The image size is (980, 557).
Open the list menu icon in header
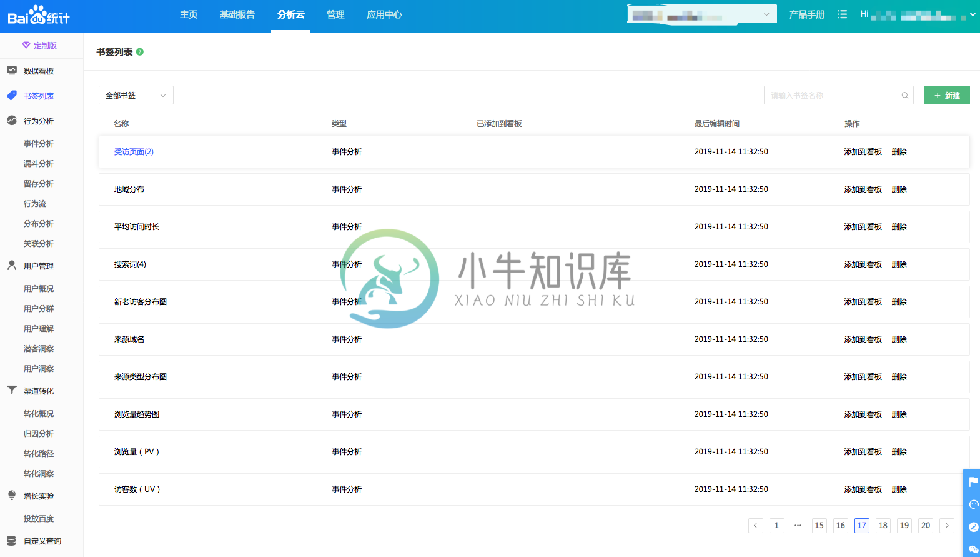pos(843,14)
